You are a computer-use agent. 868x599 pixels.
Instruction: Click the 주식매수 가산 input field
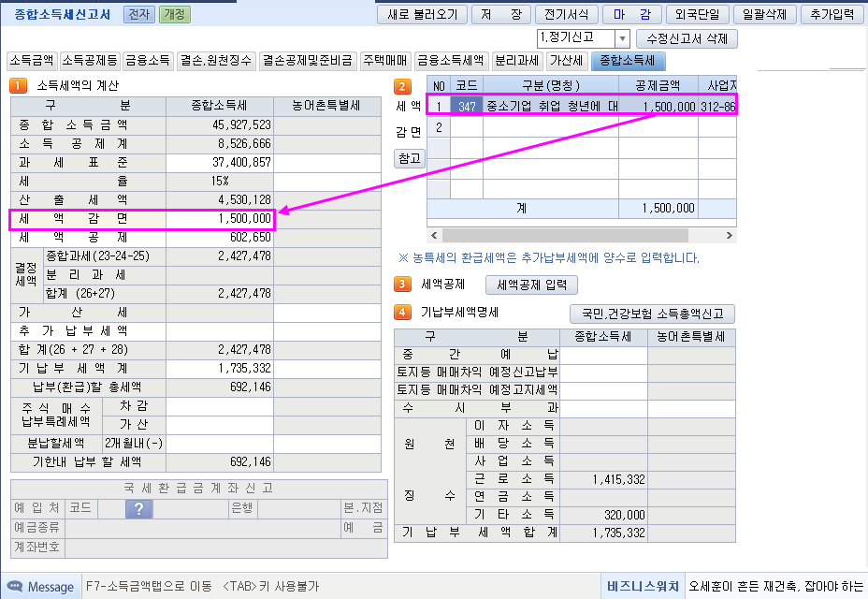point(220,425)
